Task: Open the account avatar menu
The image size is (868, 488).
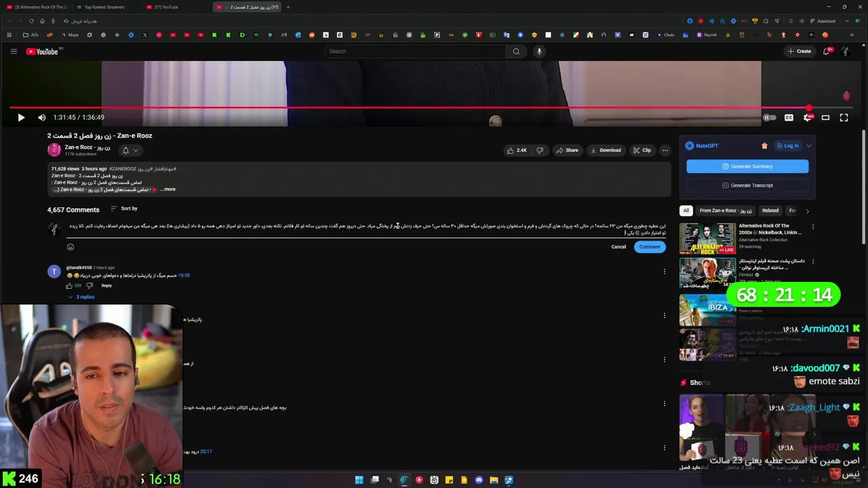Action: click(846, 52)
